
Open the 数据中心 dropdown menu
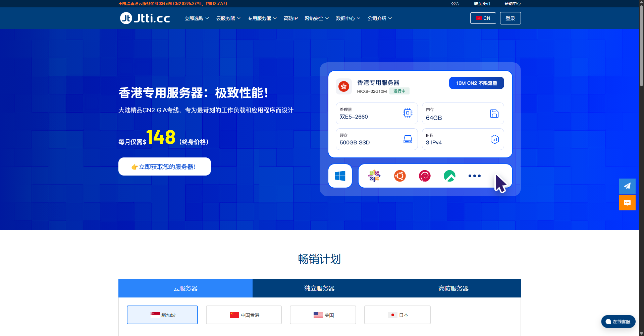click(x=348, y=18)
